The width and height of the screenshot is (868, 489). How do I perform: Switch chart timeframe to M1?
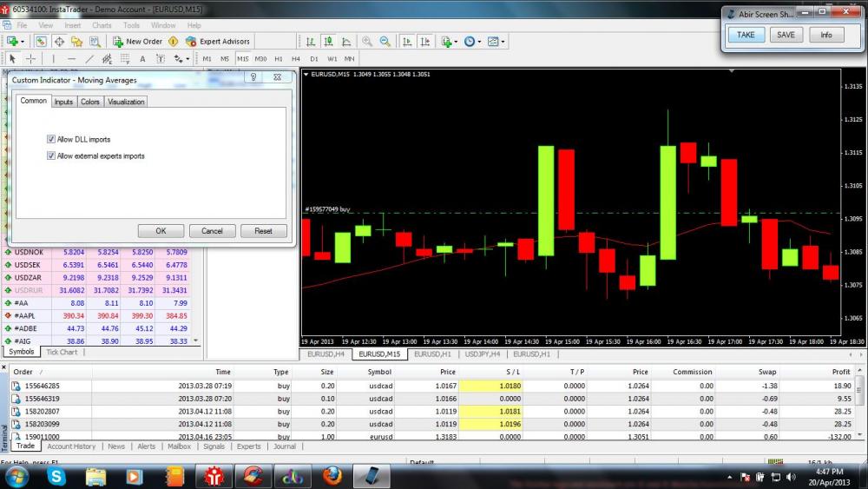[x=207, y=59]
